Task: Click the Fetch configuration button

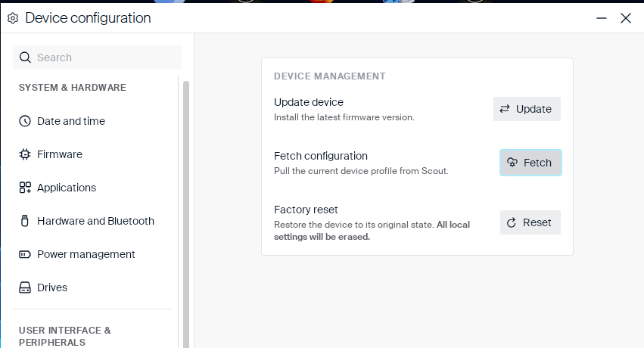Action: 530,163
